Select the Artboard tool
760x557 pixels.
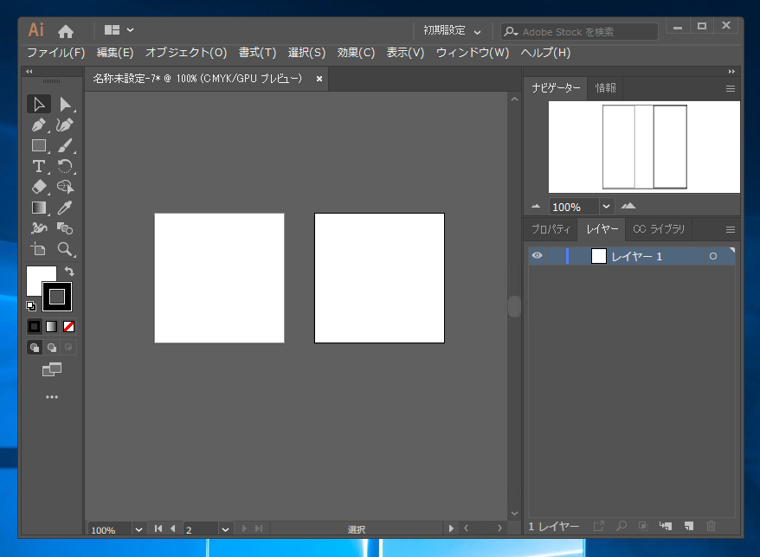coord(39,249)
